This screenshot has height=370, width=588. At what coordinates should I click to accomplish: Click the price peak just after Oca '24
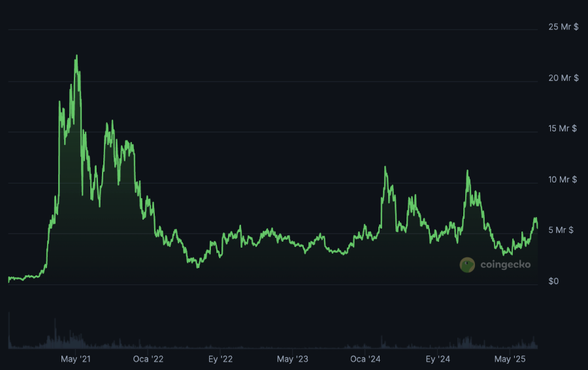(x=385, y=167)
